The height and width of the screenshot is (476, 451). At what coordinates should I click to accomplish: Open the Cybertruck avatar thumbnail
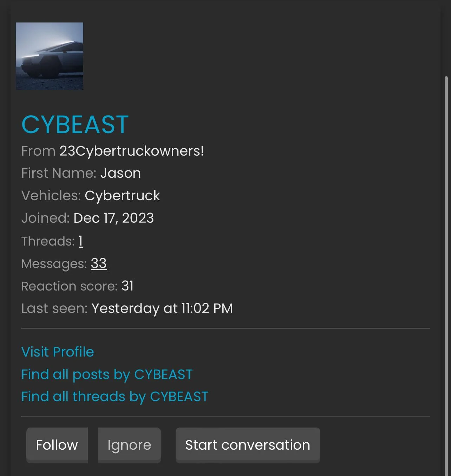[x=50, y=56]
